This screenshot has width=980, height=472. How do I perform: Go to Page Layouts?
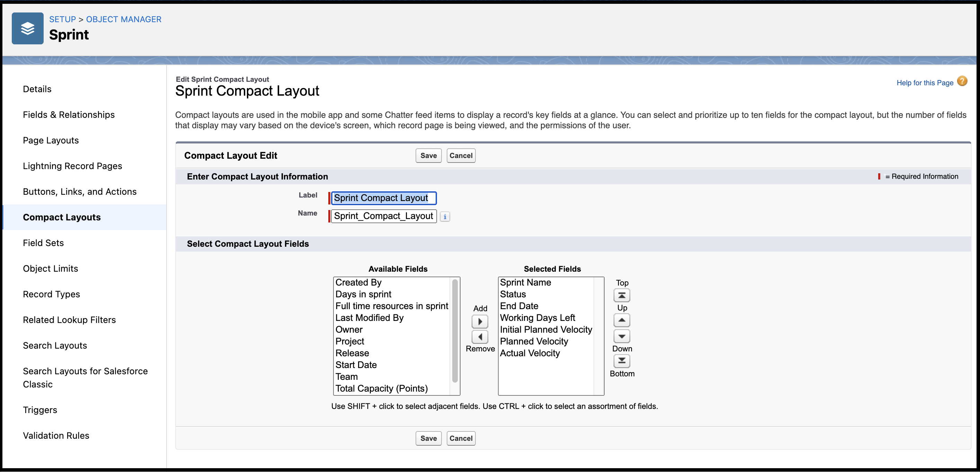(x=51, y=140)
